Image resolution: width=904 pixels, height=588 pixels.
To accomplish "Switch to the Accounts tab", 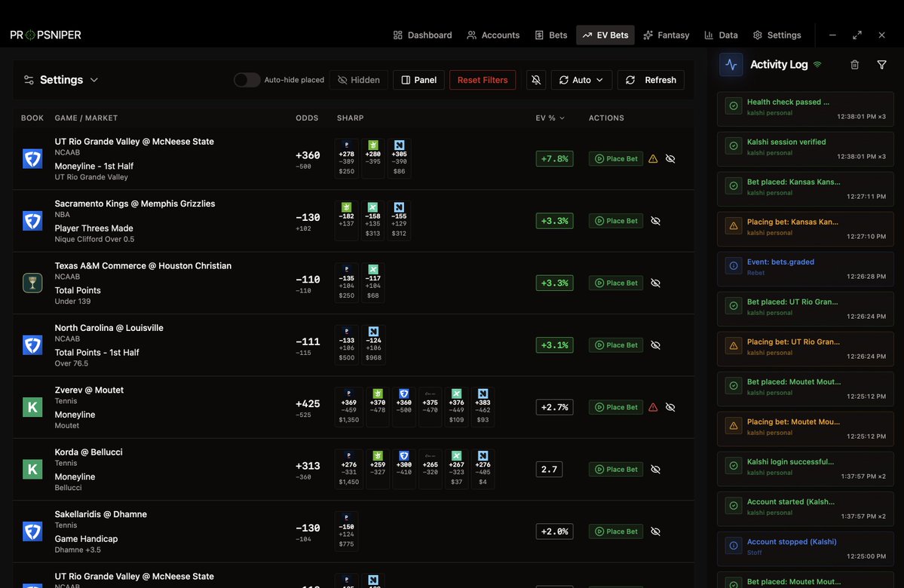I will coord(493,35).
